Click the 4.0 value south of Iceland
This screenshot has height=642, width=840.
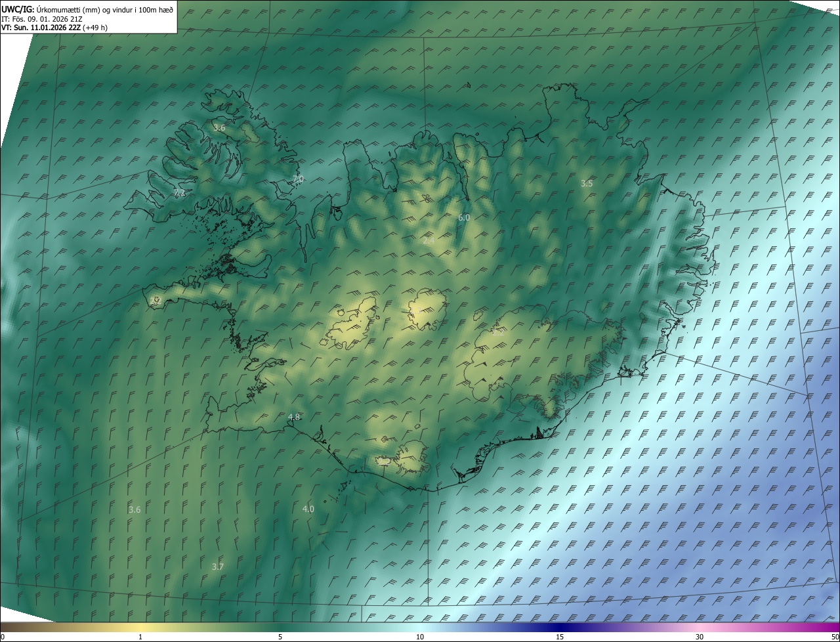[x=308, y=509]
